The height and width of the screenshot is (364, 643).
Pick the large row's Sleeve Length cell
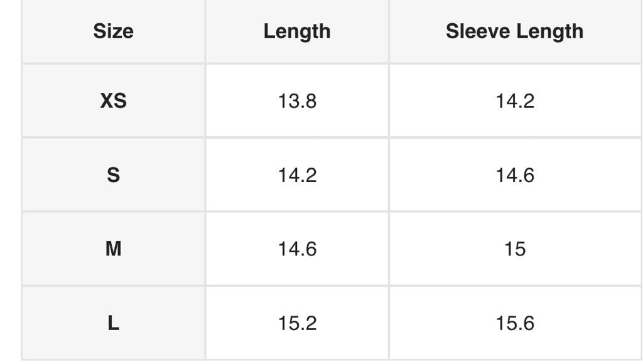click(x=515, y=323)
